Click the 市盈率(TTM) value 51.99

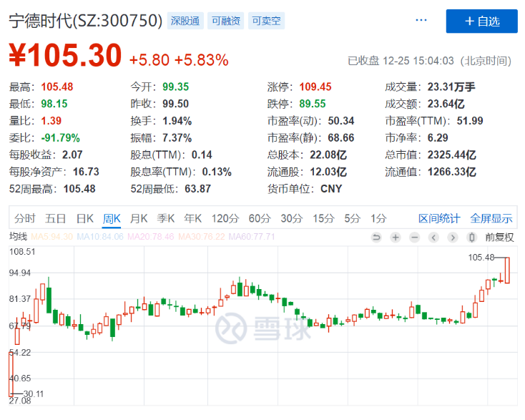point(470,121)
